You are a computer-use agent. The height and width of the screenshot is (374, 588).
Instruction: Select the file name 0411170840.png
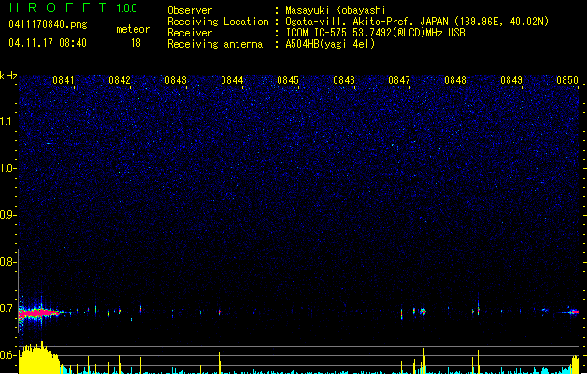point(48,24)
